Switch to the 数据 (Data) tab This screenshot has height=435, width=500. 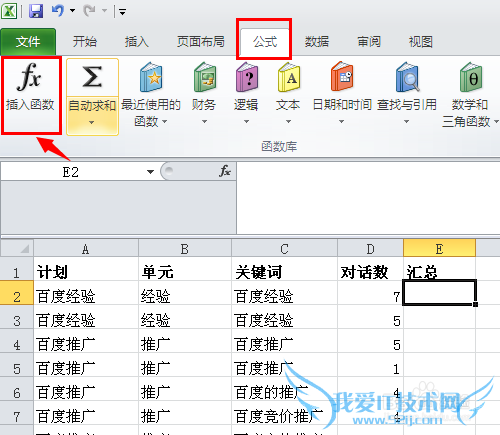click(x=317, y=42)
